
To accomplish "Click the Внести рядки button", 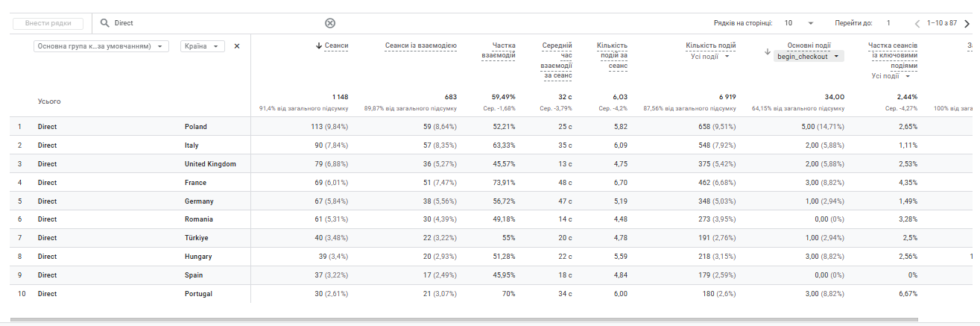I will coord(48,23).
